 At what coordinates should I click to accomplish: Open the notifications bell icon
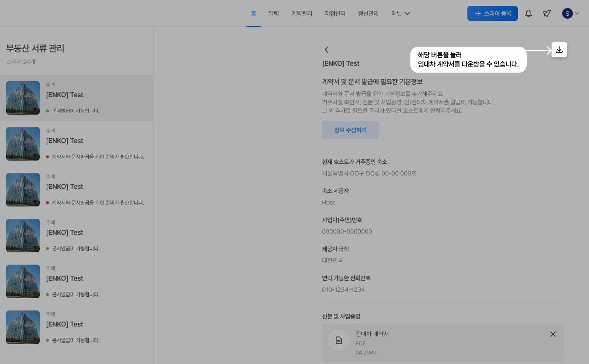[x=528, y=13]
